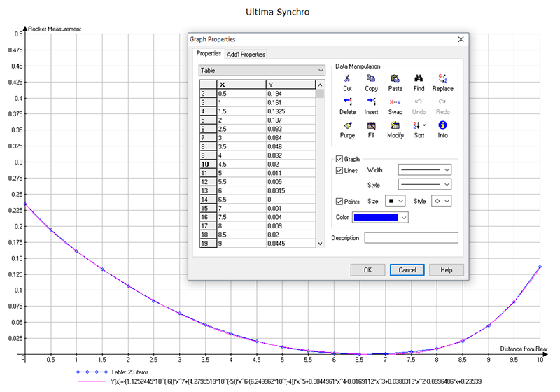Open the line Style dropdown
This screenshot has width=560, height=392.
[425, 185]
